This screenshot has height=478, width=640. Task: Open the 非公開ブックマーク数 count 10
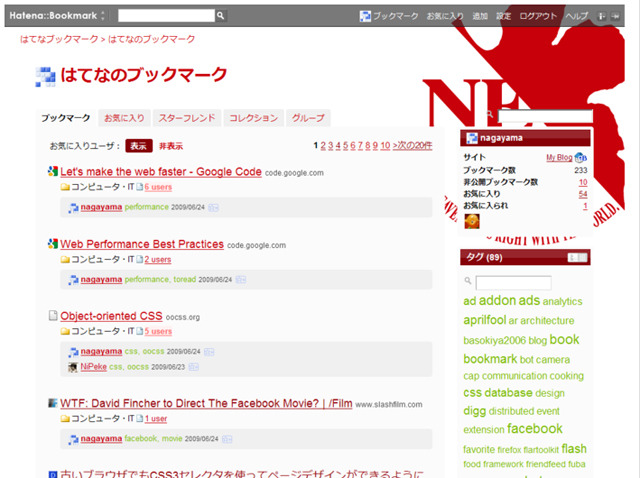[x=583, y=182]
